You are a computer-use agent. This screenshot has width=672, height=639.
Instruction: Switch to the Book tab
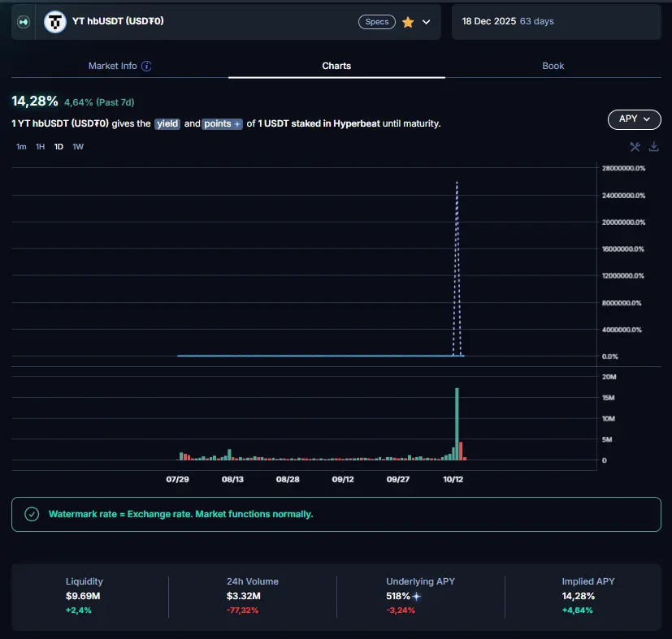(553, 66)
